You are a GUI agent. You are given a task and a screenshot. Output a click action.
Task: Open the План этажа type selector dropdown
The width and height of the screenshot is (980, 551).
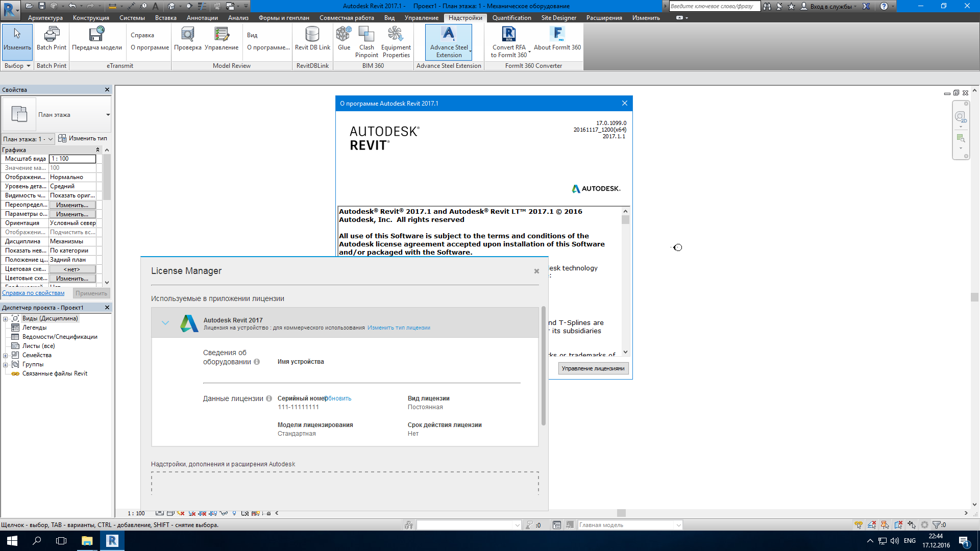(108, 115)
